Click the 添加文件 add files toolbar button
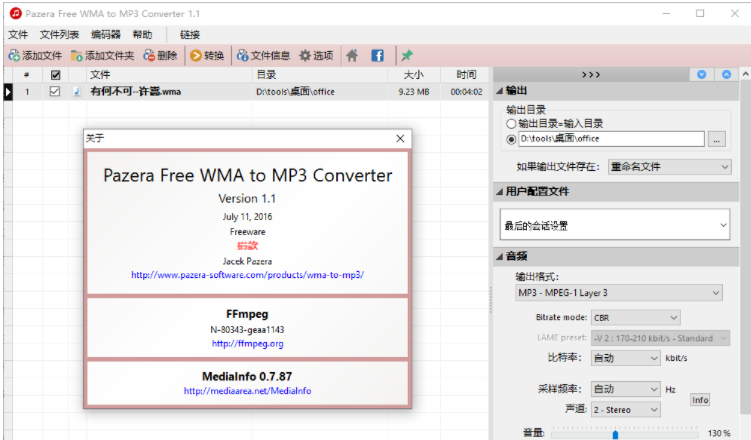 pyautogui.click(x=35, y=56)
